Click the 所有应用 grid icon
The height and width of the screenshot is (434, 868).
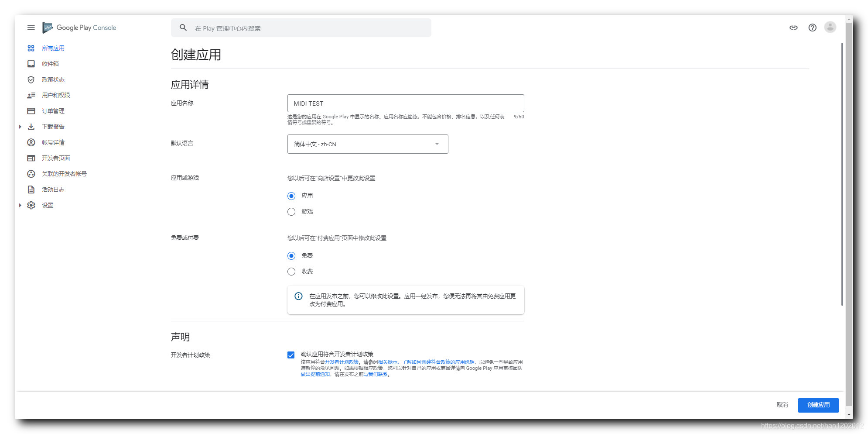click(31, 48)
